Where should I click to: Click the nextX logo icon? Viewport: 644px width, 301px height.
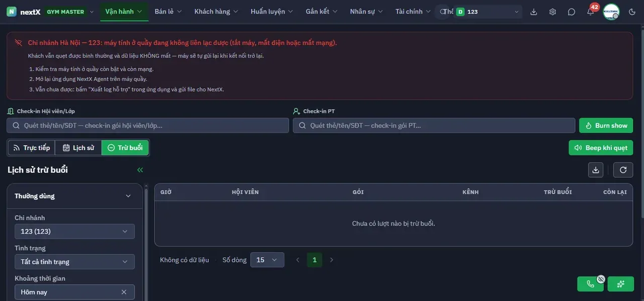12,12
